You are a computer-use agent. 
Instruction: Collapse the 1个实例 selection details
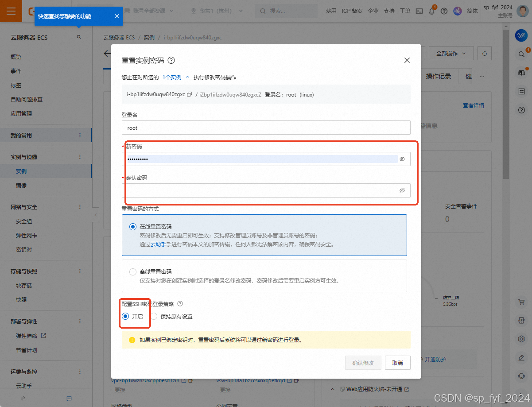coord(187,76)
